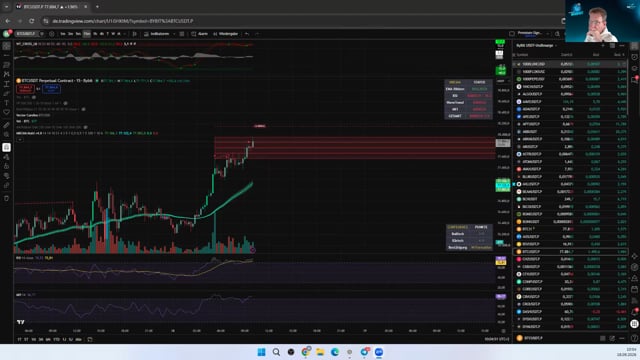Reload the browser page
Viewport: 640px width, 360px height.
point(31,21)
